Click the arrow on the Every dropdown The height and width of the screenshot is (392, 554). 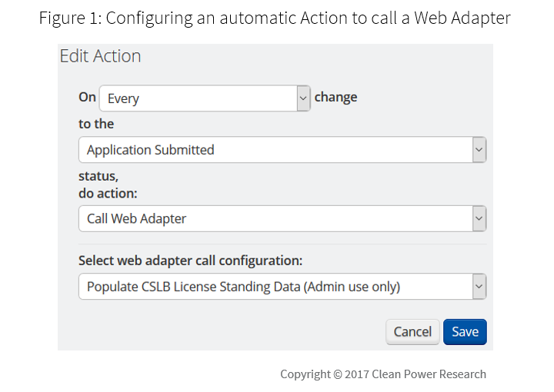click(302, 98)
